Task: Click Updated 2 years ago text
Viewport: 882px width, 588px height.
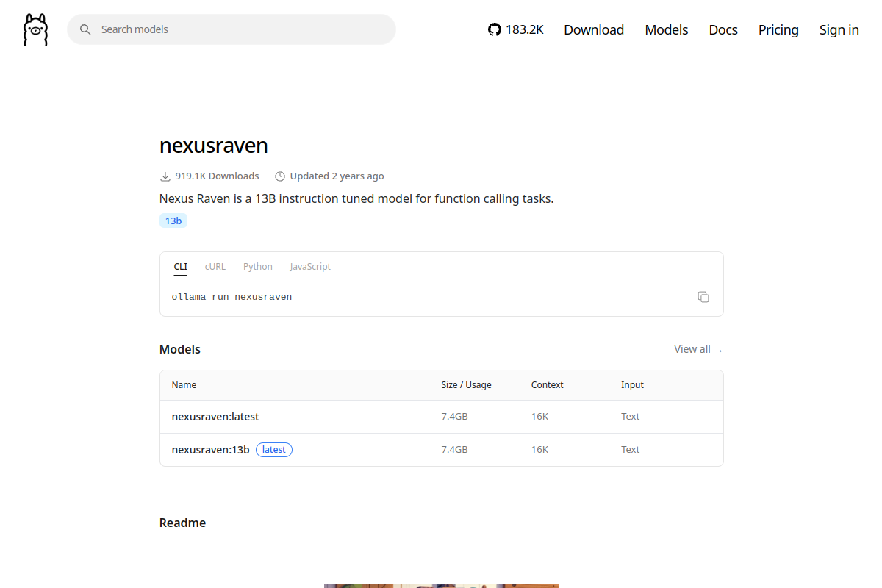Action: [337, 176]
